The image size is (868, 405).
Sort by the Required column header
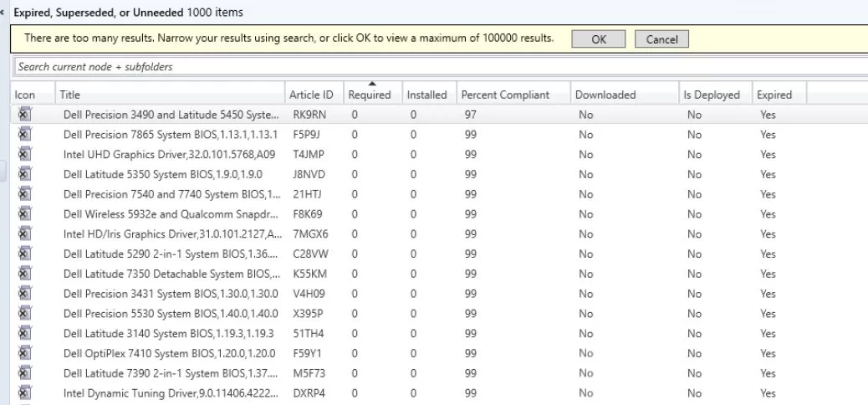click(373, 95)
